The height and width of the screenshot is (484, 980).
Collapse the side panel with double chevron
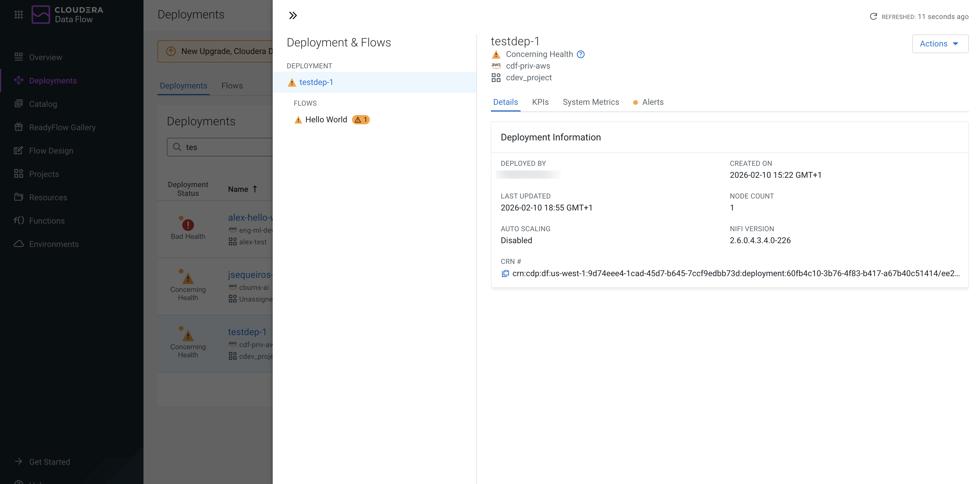click(293, 15)
